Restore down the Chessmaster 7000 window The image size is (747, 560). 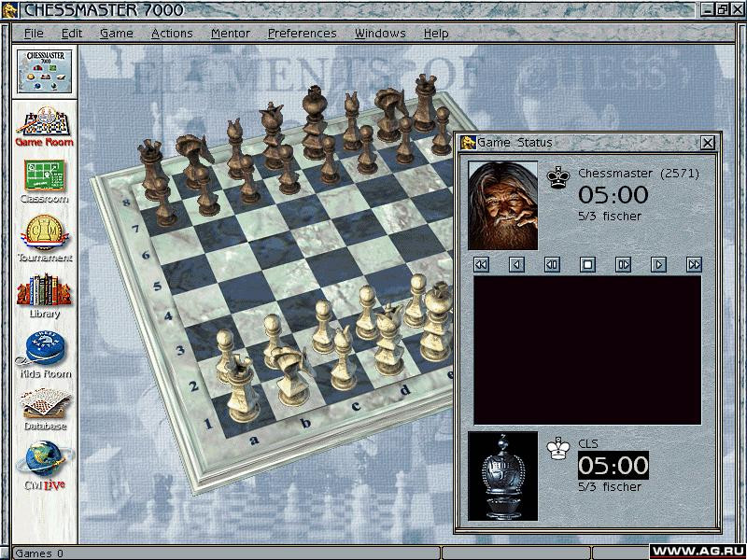(722, 9)
